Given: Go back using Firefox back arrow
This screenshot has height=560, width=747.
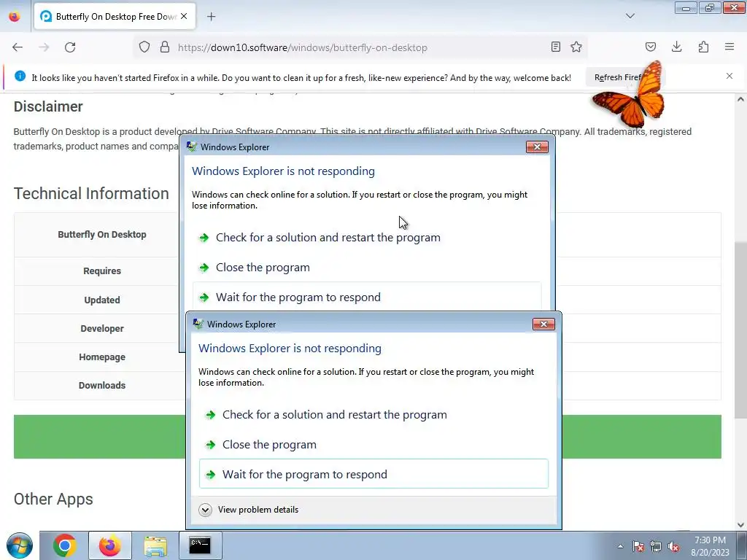Looking at the screenshot, I should pos(18,47).
